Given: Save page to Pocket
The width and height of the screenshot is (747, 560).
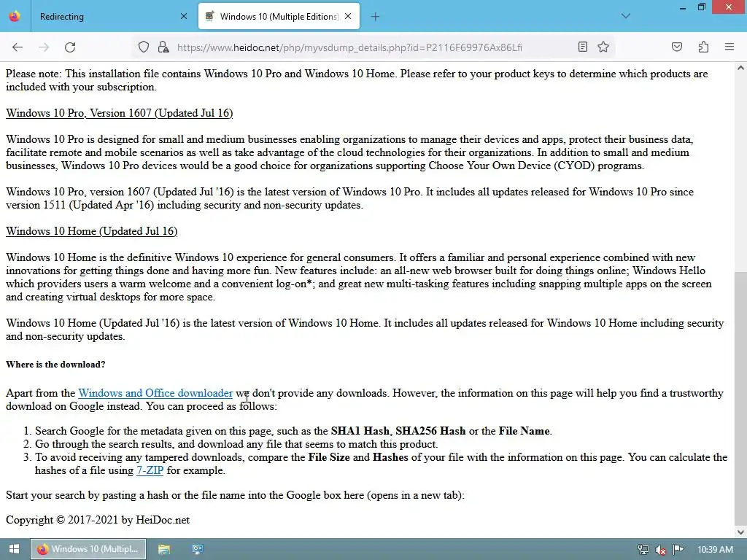Looking at the screenshot, I should 676,47.
